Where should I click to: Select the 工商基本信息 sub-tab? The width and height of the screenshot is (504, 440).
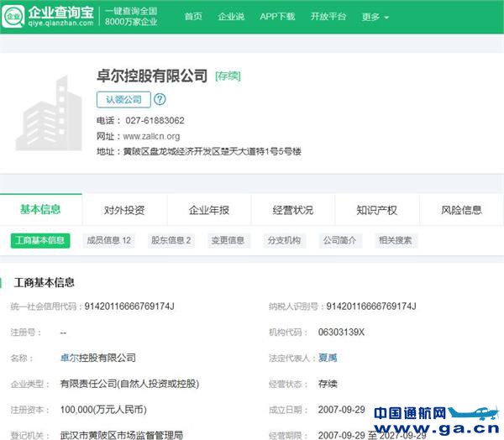39,240
